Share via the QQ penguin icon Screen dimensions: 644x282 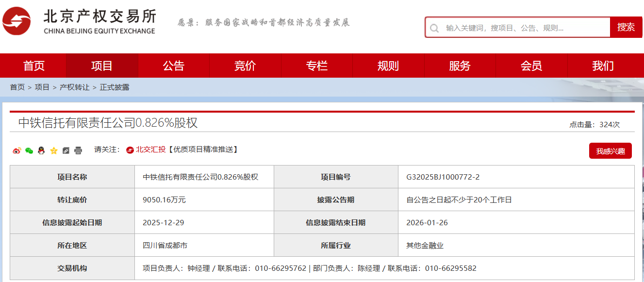click(x=41, y=150)
